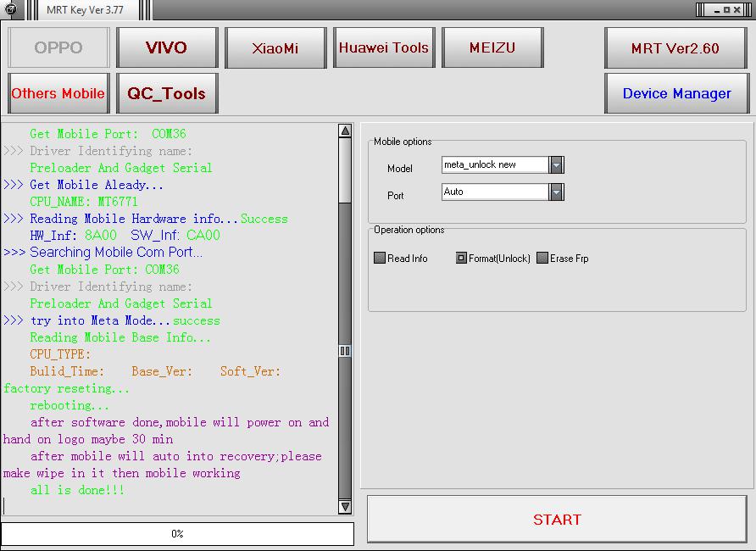Open the Others Mobile section
This screenshot has width=756, height=551.
[x=58, y=93]
